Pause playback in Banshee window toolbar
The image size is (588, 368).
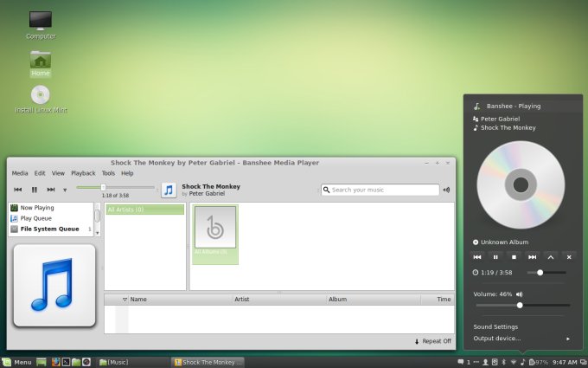(34, 190)
